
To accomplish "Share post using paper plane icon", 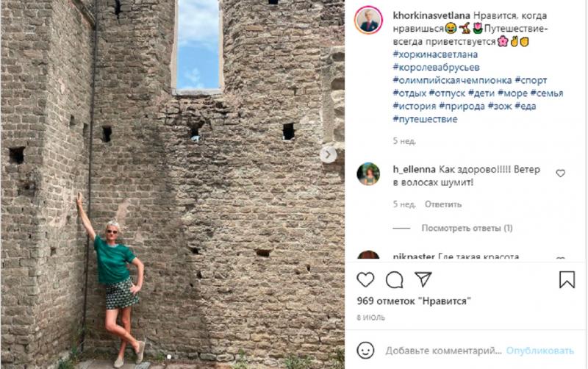I will [423, 279].
